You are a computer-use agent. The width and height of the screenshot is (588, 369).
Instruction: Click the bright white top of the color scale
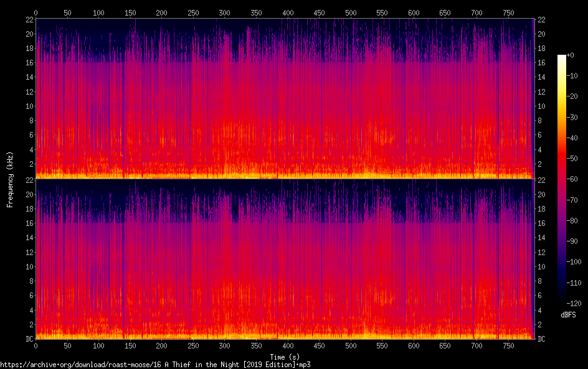click(x=562, y=57)
